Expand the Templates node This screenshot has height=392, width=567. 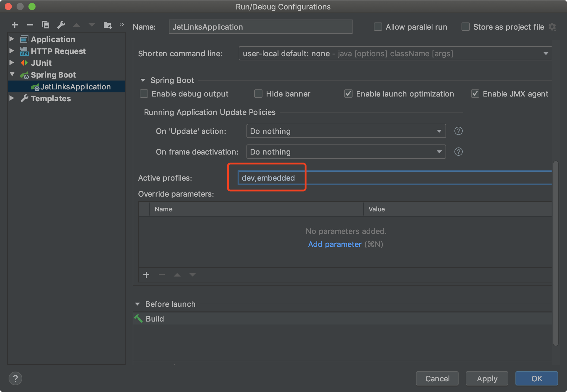click(x=12, y=98)
